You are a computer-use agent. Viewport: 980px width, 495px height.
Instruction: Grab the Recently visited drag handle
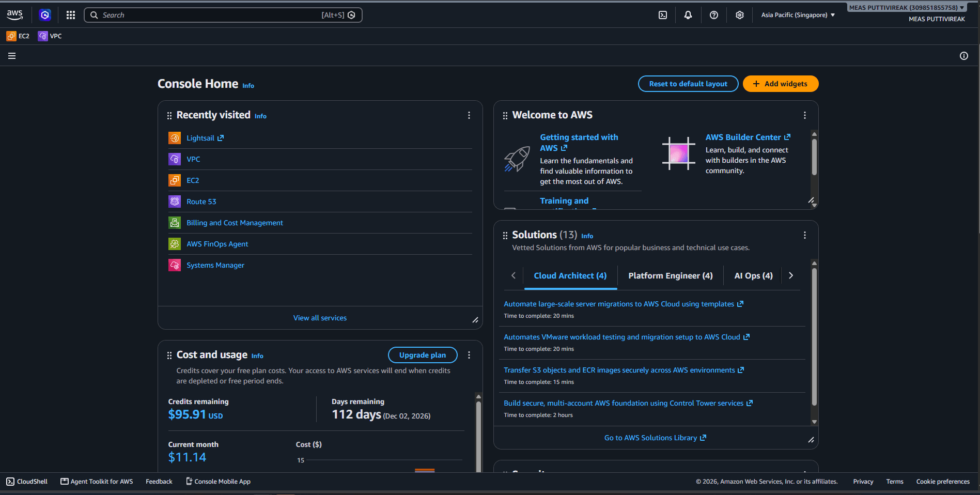click(x=169, y=116)
